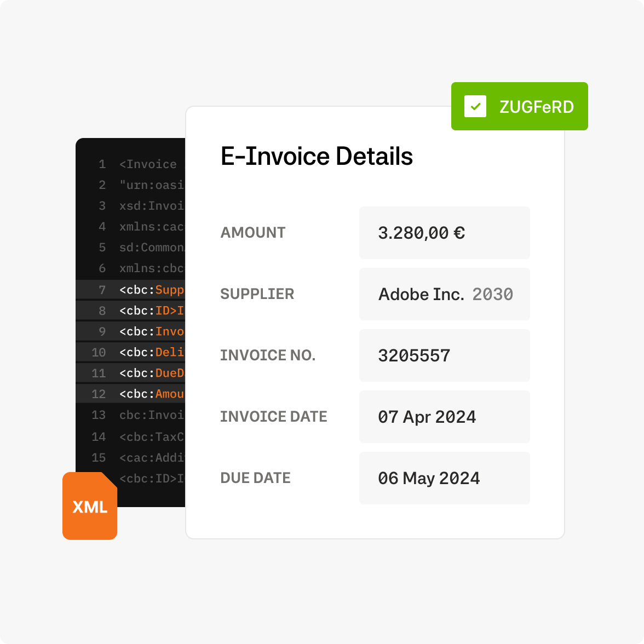Click code line 15 with cac:Addi tag
The image size is (644, 644).
[x=151, y=458]
